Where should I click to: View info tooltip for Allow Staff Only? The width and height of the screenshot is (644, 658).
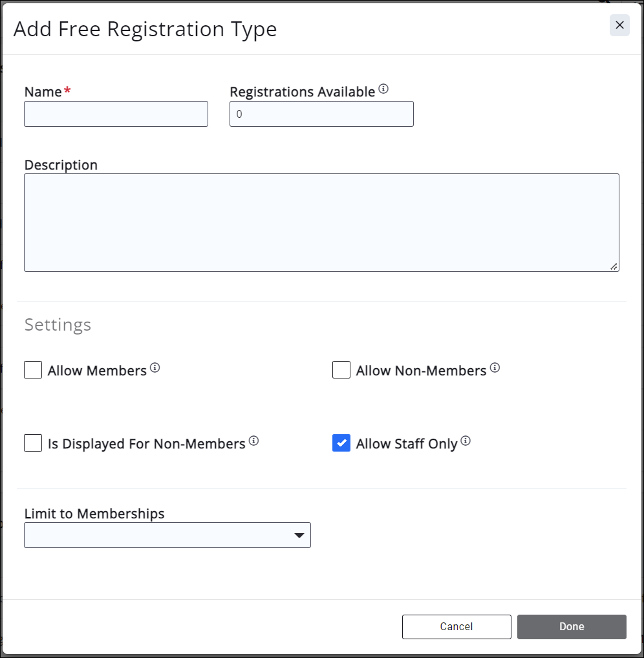(x=466, y=439)
